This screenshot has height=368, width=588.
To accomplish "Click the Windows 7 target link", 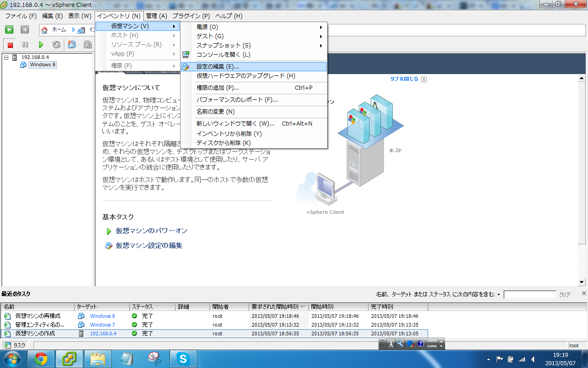I will coord(102,325).
